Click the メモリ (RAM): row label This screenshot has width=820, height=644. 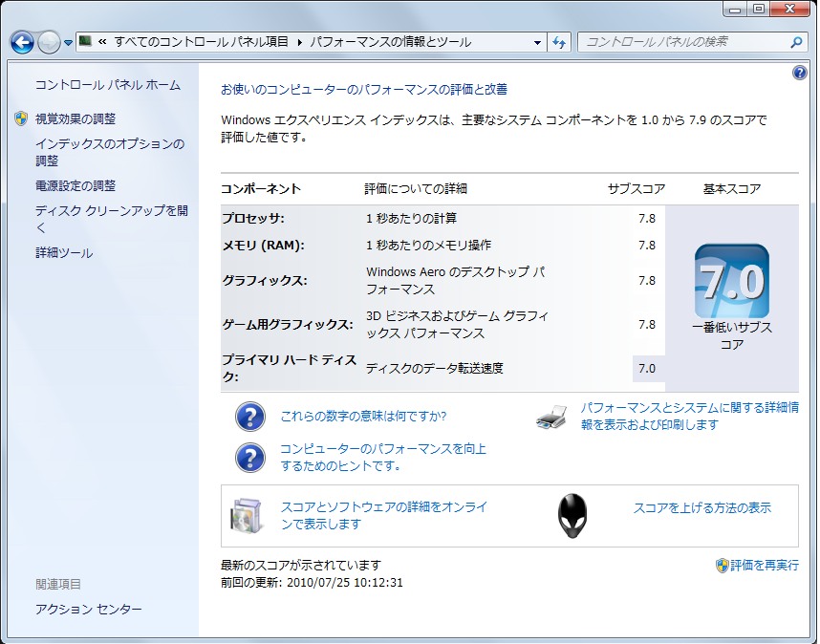pos(264,246)
